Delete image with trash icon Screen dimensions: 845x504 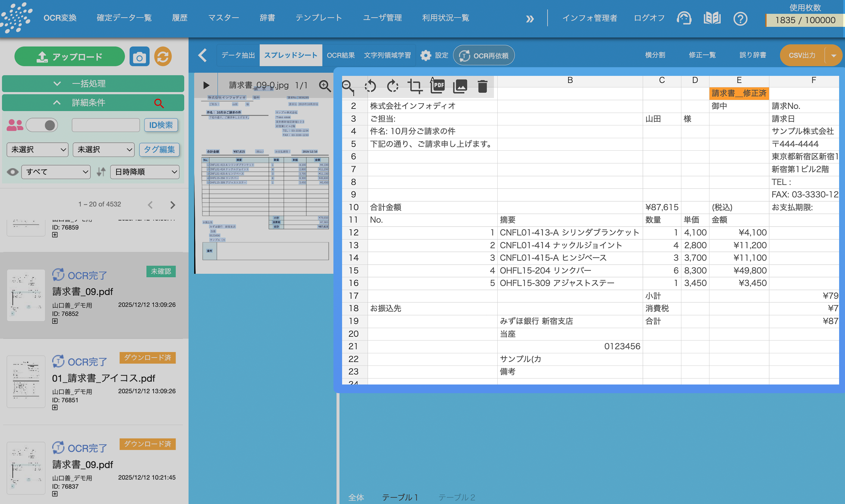tap(482, 86)
